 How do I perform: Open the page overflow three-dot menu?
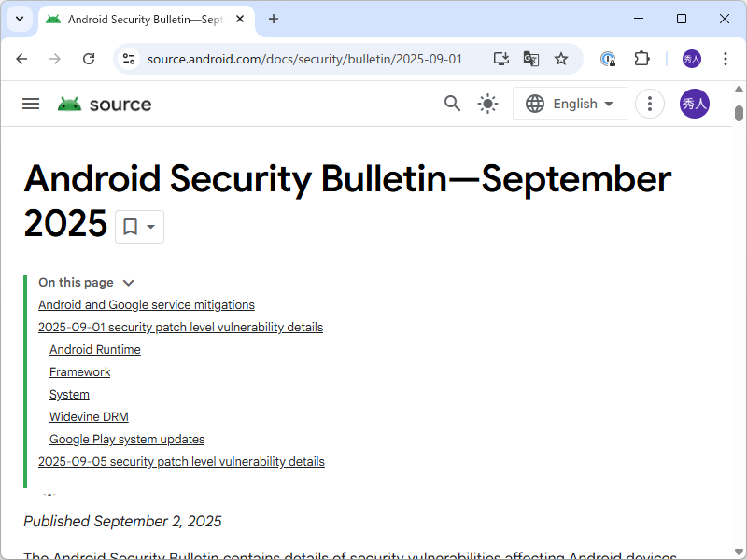[x=649, y=104]
